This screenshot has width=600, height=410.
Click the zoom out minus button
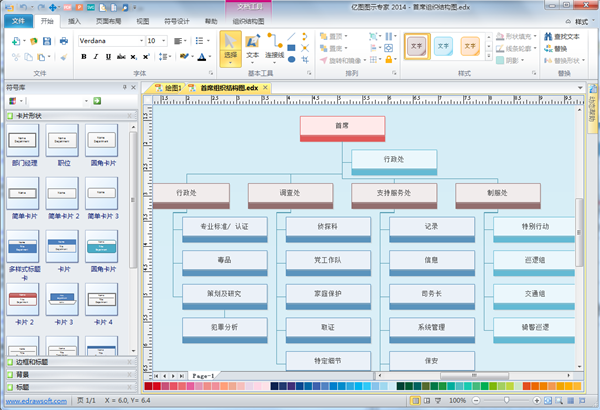[478, 400]
